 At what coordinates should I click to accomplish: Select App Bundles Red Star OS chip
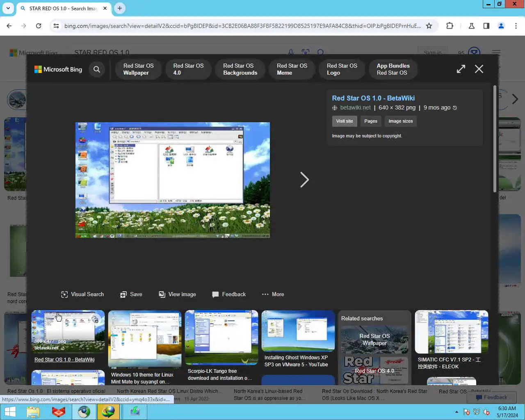[x=393, y=69]
